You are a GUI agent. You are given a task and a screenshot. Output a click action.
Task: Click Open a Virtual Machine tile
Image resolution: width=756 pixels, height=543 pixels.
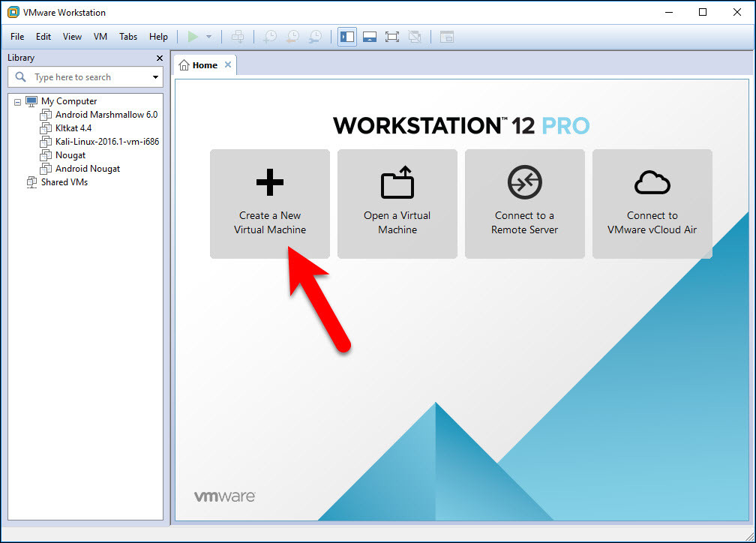[397, 204]
